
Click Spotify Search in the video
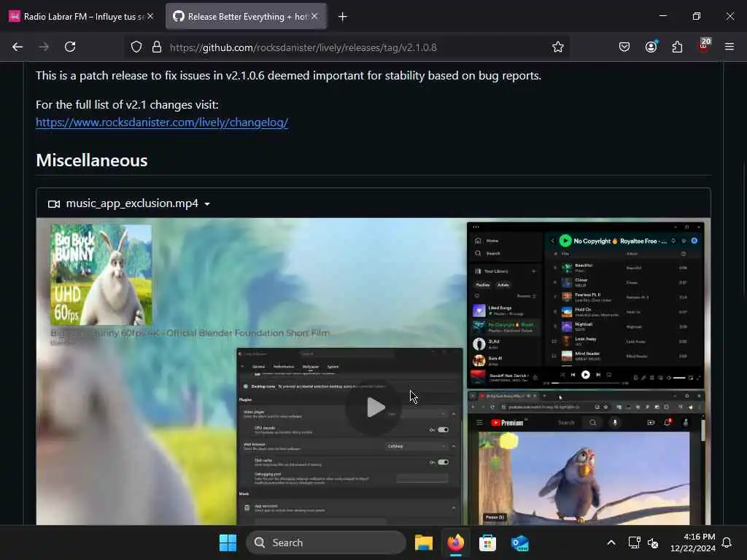coord(488,253)
